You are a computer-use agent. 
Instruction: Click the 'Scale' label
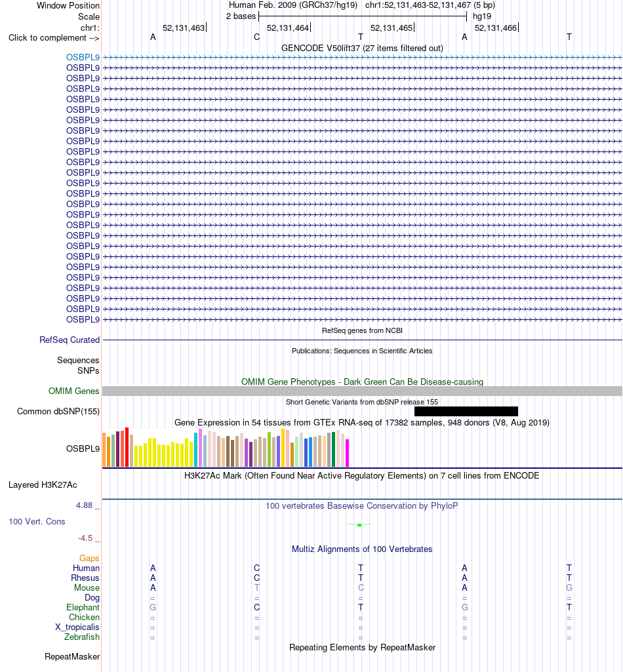pyautogui.click(x=89, y=16)
